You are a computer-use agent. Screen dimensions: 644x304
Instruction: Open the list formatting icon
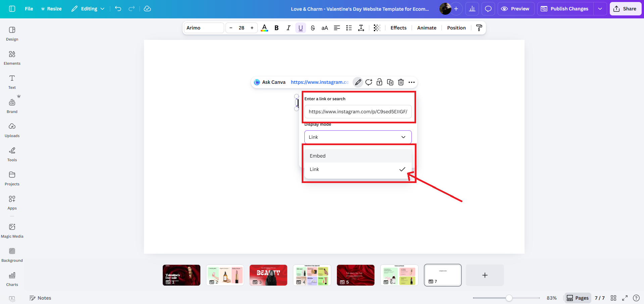tap(349, 28)
